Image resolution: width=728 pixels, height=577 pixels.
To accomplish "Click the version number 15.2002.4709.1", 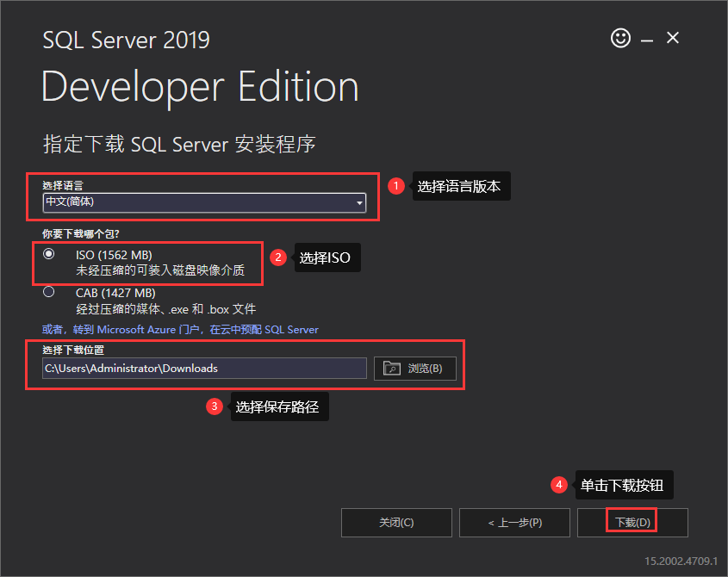I will click(681, 561).
